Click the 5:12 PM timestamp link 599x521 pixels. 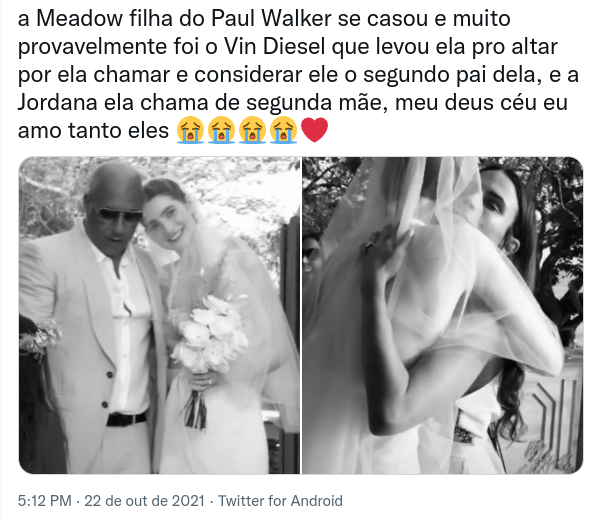(45, 501)
